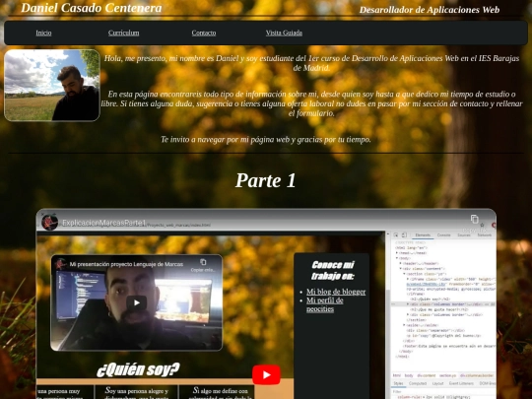Go to the Contacto page

204,33
